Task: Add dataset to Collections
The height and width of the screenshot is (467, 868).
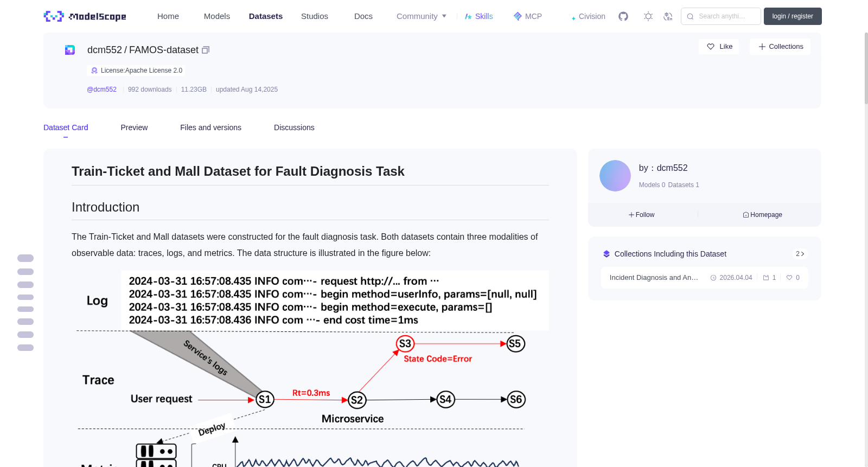Action: (x=780, y=47)
